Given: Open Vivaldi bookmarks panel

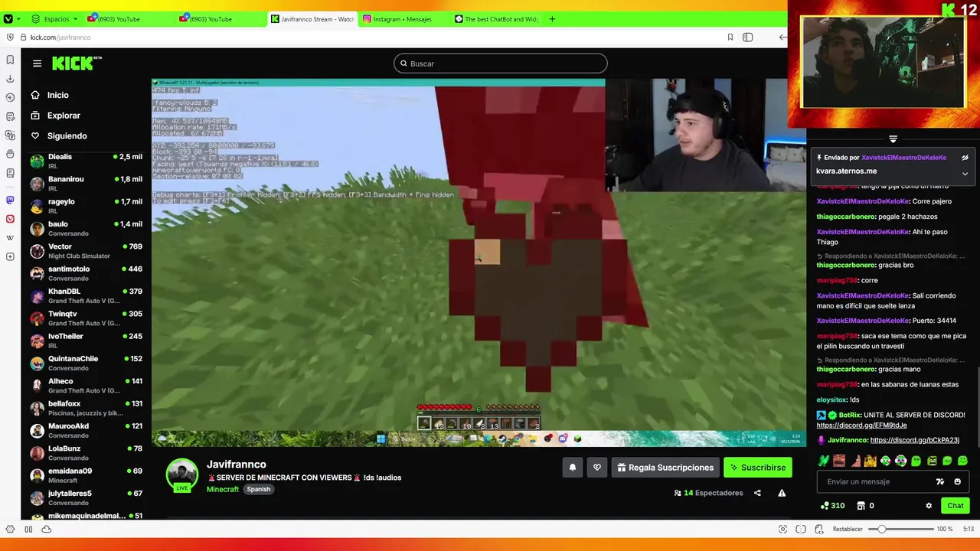Looking at the screenshot, I should tap(10, 60).
